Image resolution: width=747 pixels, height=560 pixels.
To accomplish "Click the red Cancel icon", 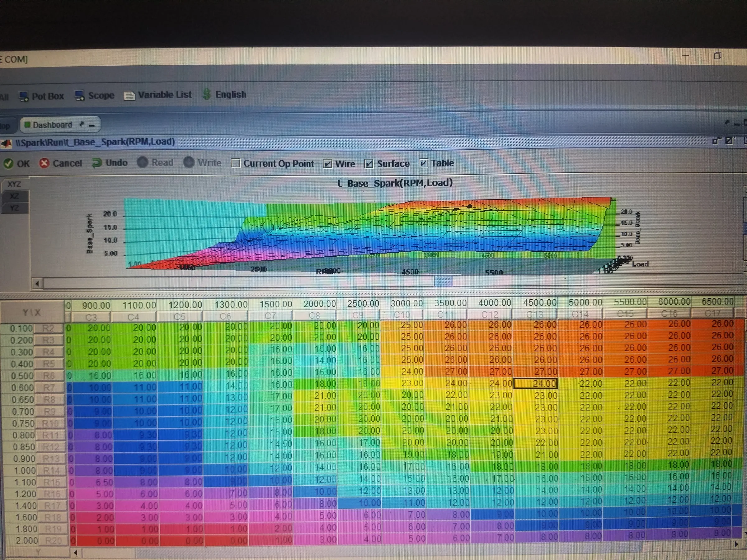I will point(44,163).
